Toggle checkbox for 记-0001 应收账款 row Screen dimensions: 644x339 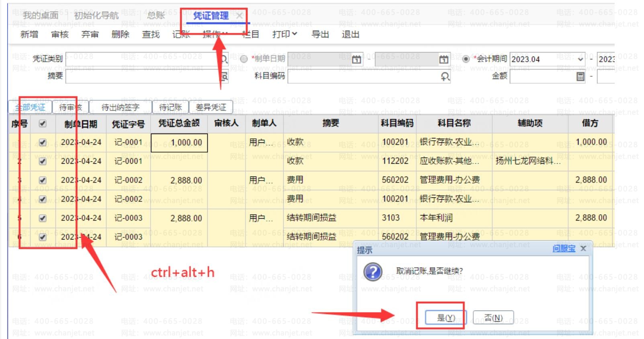coord(43,161)
